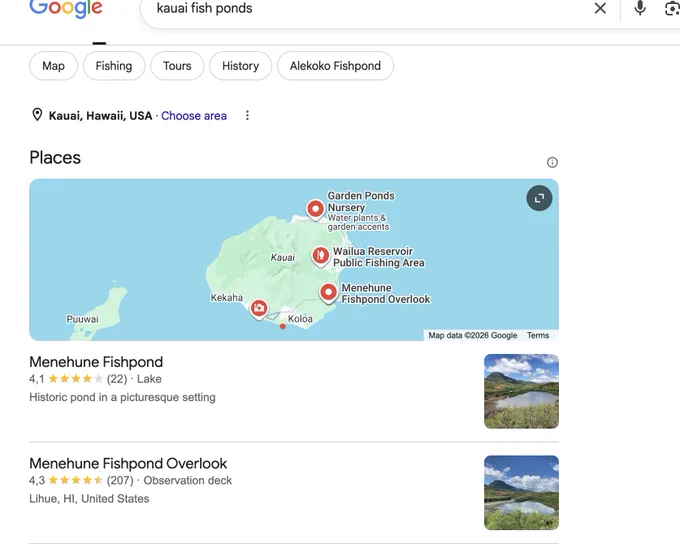Click the camera pin near Kekaha
This screenshot has height=548, width=680.
[259, 309]
